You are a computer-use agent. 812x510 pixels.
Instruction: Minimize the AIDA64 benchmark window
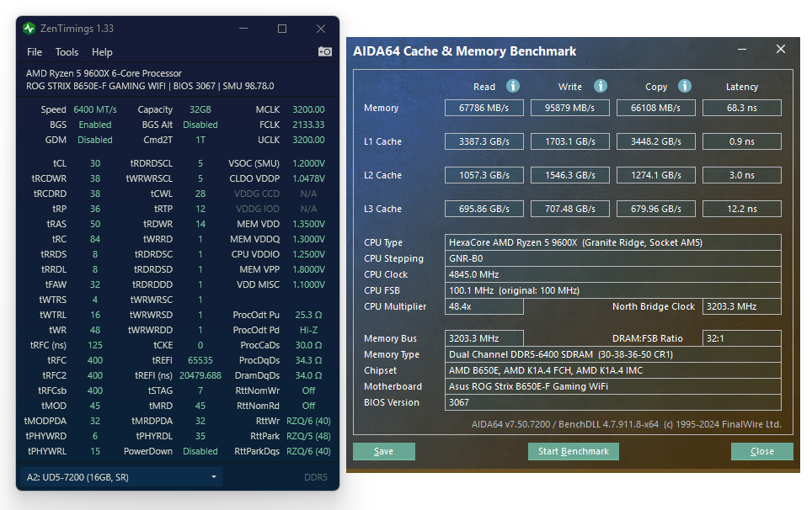point(742,49)
